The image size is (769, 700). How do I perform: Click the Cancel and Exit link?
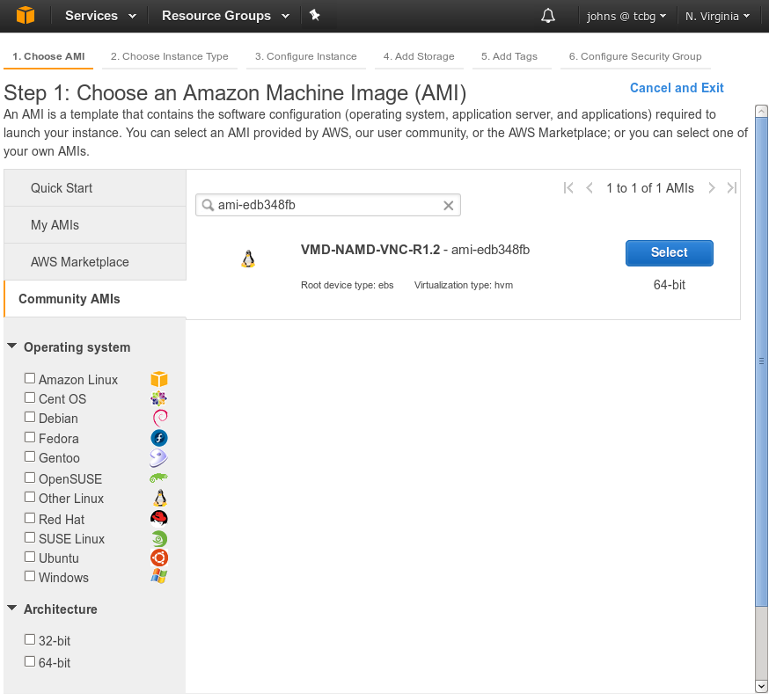(677, 88)
